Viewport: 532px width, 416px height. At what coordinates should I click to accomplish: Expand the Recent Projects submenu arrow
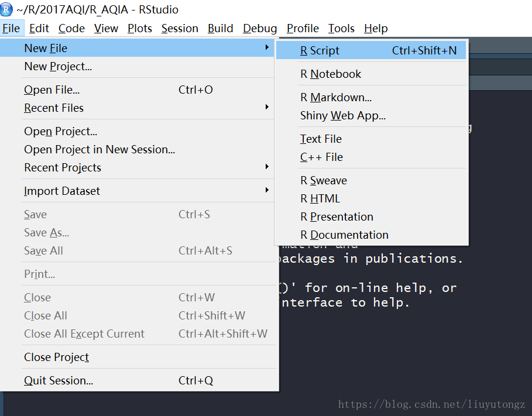[267, 167]
